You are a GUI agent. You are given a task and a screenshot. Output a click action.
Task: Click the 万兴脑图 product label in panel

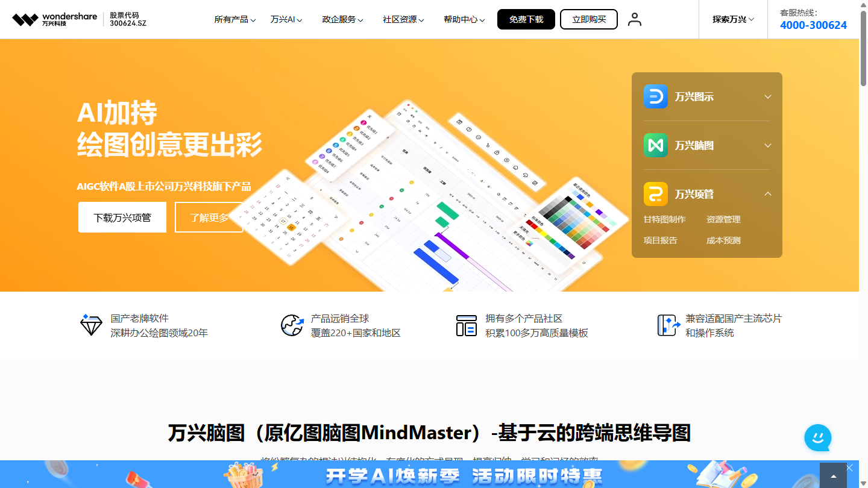694,145
